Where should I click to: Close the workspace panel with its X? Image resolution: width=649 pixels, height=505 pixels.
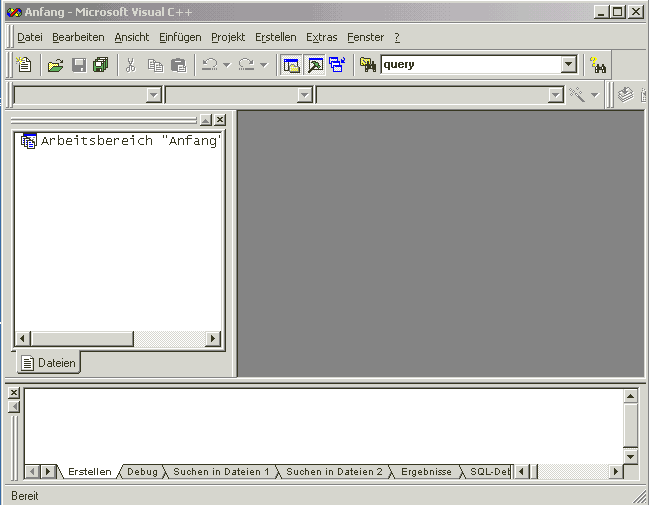pos(220,120)
